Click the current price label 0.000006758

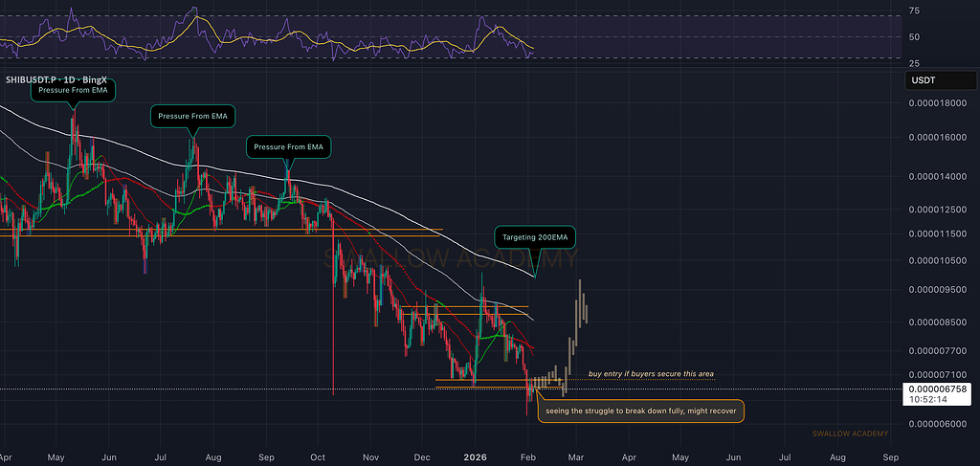pos(938,389)
